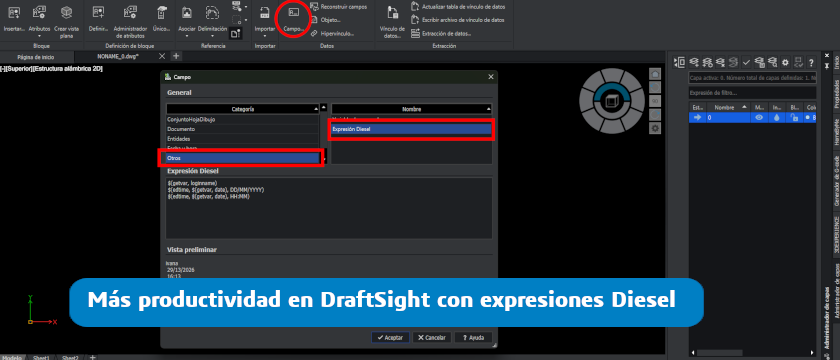
Task: Select Expresión Diesel in Nombre list
Action: coord(411,129)
